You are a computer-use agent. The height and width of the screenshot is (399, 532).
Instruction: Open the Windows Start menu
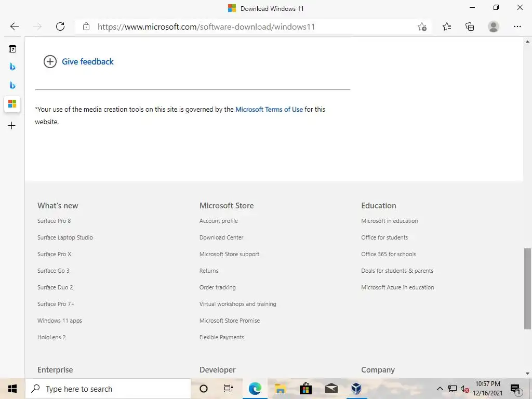12,389
